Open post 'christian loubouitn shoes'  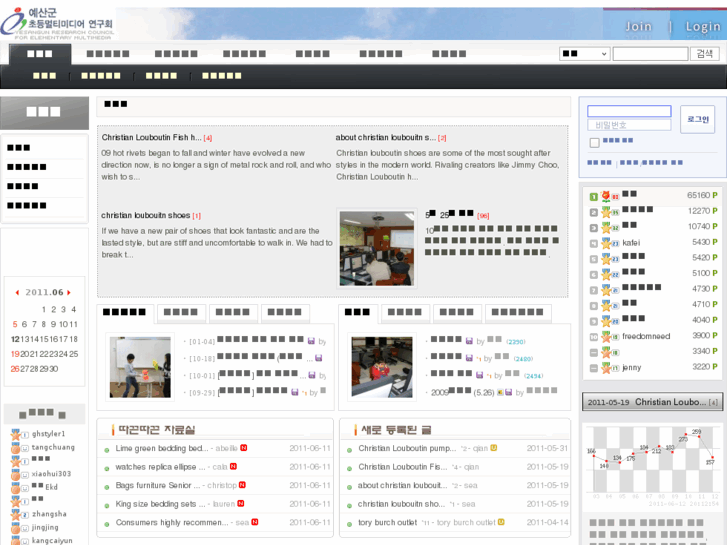pyautogui.click(x=146, y=215)
